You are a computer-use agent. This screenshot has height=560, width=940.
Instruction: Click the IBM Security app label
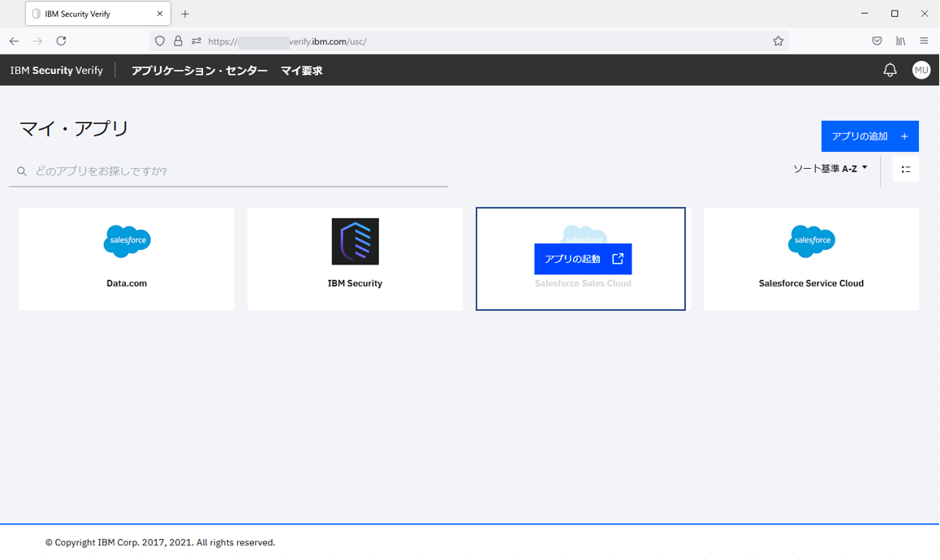[355, 283]
